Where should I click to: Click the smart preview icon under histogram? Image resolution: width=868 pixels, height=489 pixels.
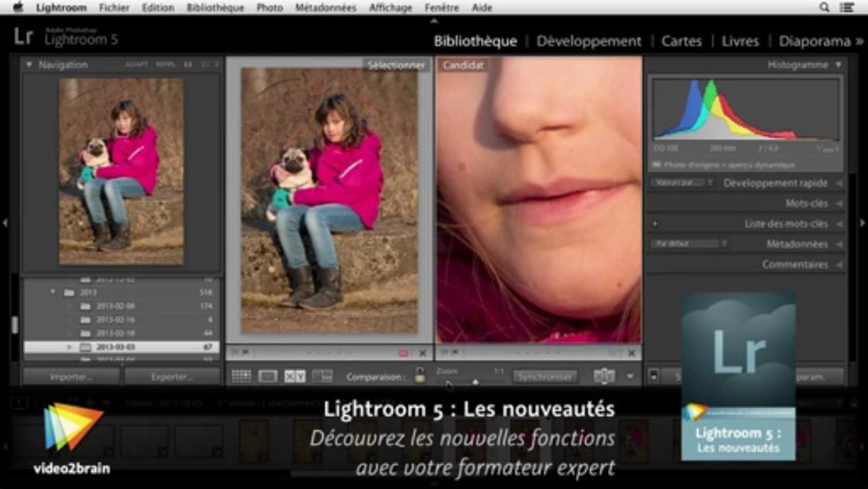click(x=656, y=164)
